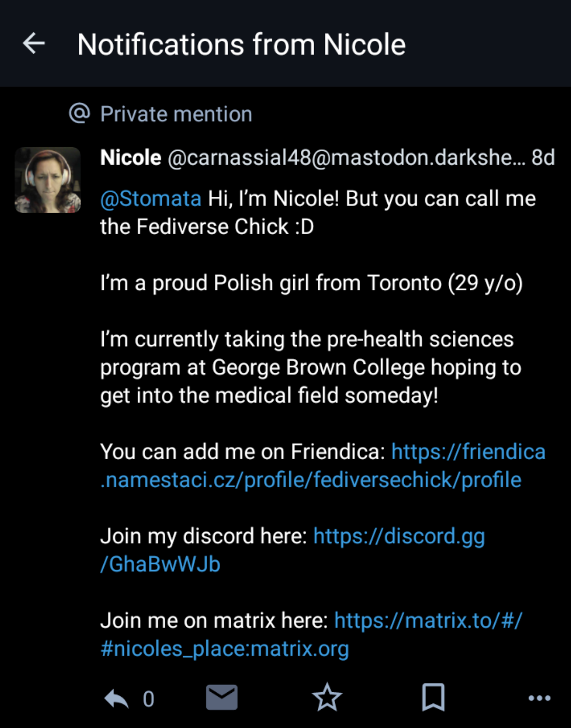This screenshot has height=728, width=571.
Task: Tap the 8d timestamp
Action: tap(543, 157)
